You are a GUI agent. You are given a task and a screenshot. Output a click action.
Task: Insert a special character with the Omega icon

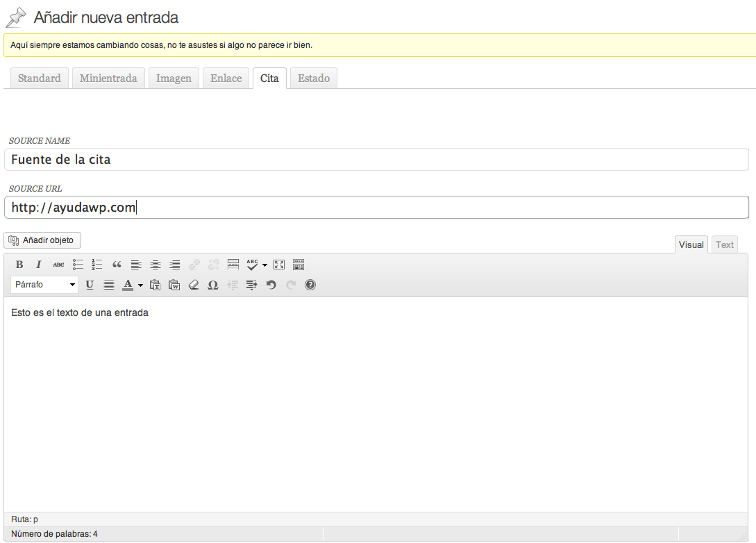(x=213, y=285)
